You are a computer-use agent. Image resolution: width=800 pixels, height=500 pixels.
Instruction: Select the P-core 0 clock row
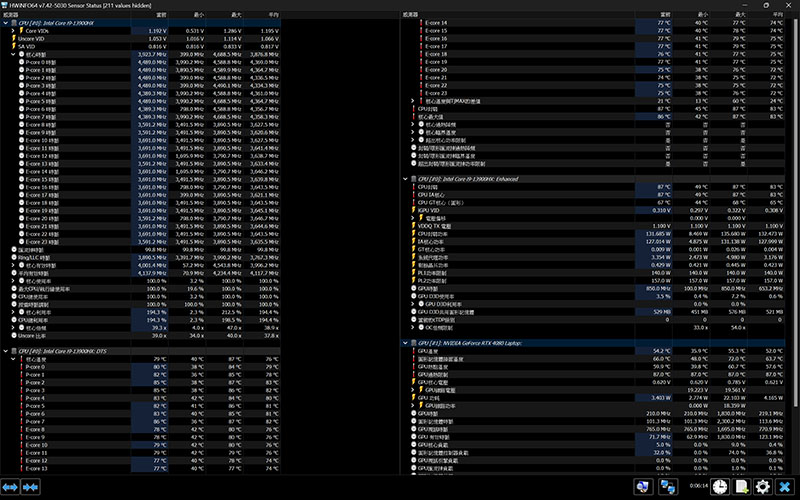[x=45, y=62]
